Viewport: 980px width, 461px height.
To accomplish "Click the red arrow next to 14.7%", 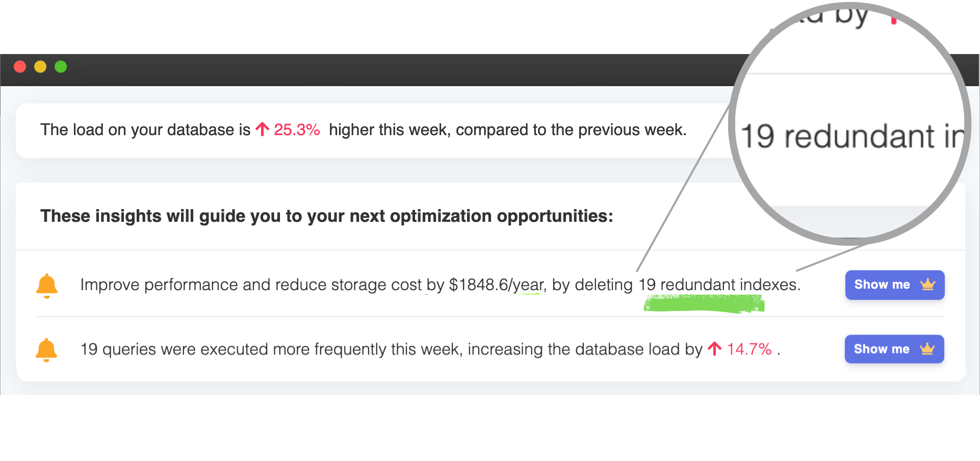I will 715,349.
